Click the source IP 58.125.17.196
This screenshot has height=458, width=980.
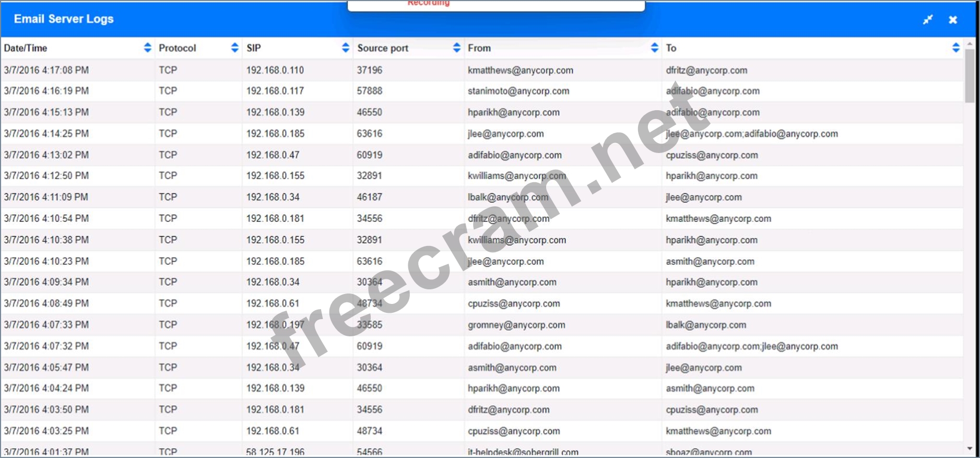[275, 452]
